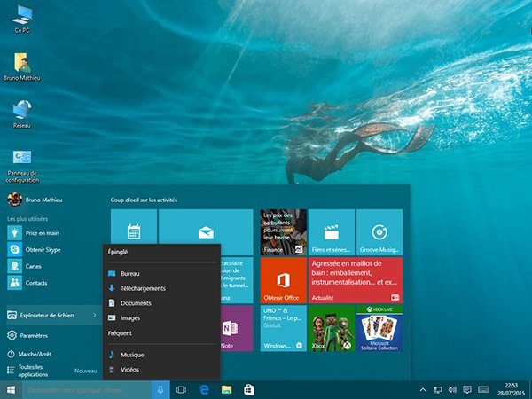Screen dimensions: 532x399
Task: Click the Windows Start button
Action: 11,390
